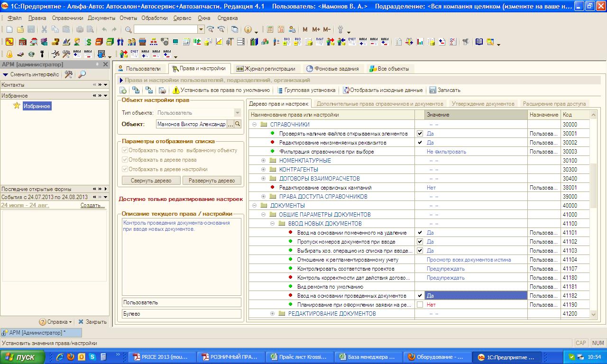
Task: Click the Свернуть дерево button
Action: pos(151,181)
